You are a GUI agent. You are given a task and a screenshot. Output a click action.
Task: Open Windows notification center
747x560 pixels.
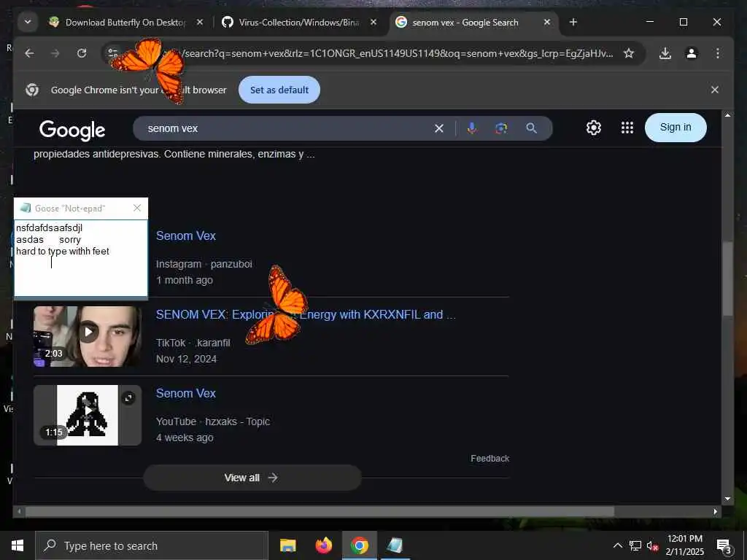724,545
